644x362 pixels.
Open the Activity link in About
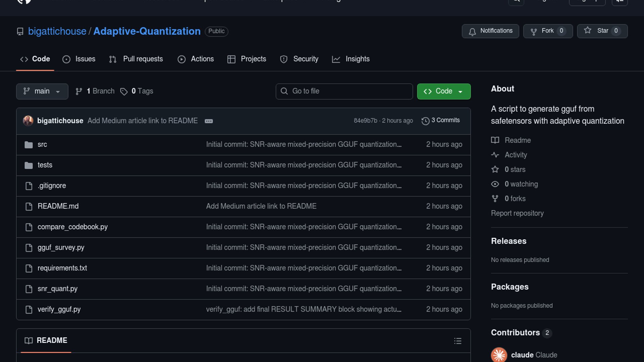click(x=516, y=155)
